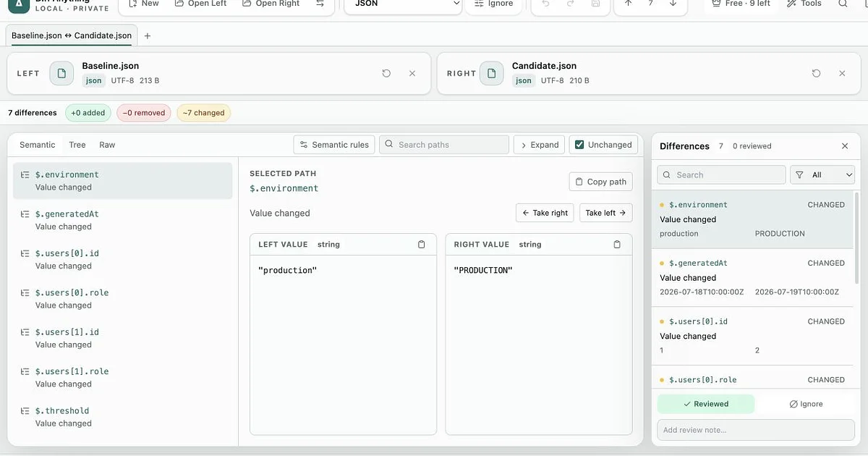Click the save disk icon in the toolbar
Viewport: 868px width, 456px height.
(595, 4)
